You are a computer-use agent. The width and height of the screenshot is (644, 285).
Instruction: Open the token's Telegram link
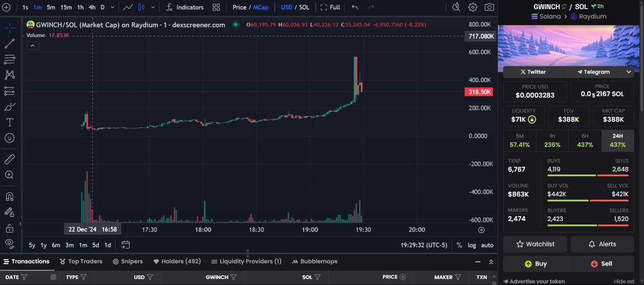[x=593, y=71]
